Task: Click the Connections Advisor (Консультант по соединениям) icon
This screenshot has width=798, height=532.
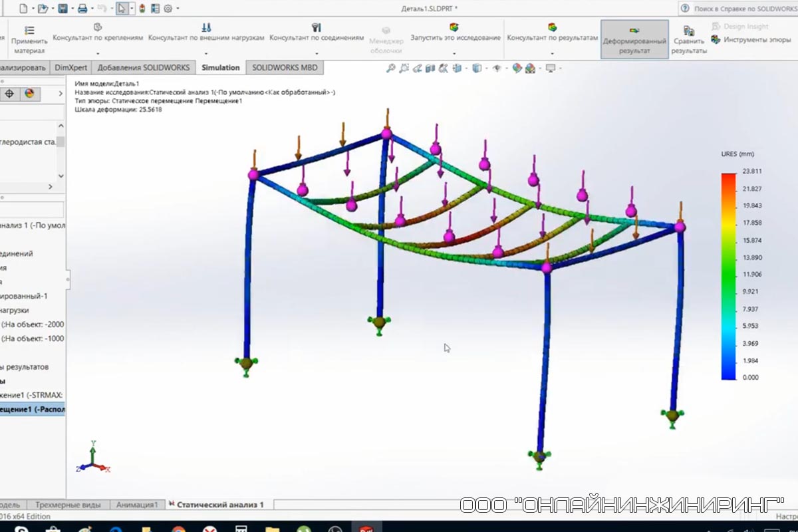Action: coord(317,27)
